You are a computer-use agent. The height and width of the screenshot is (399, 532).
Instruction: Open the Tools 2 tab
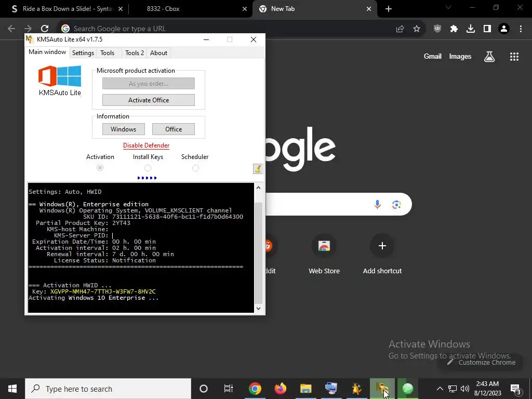tap(135, 53)
